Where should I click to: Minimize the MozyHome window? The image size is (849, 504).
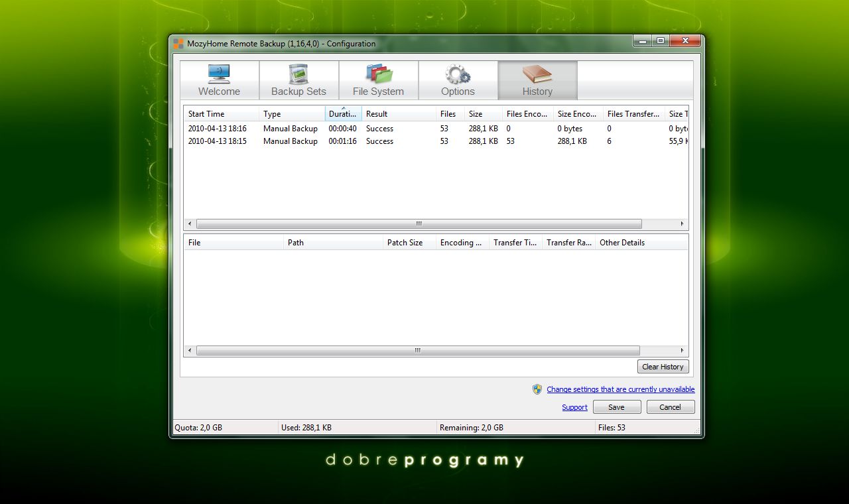(x=642, y=41)
